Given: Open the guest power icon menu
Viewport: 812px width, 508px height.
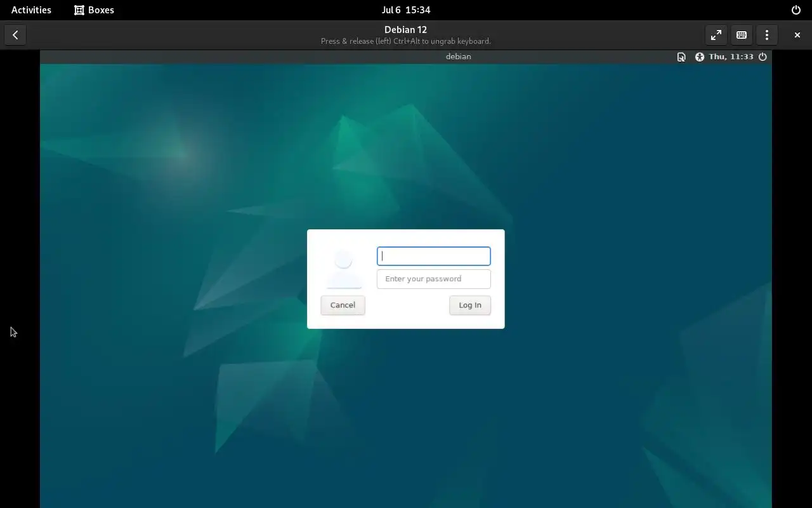Looking at the screenshot, I should point(763,57).
